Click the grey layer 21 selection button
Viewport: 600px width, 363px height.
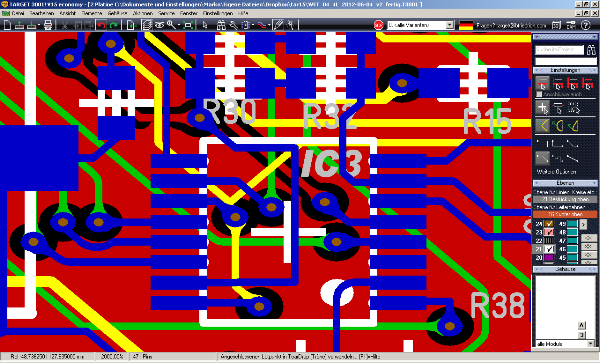pos(565,199)
